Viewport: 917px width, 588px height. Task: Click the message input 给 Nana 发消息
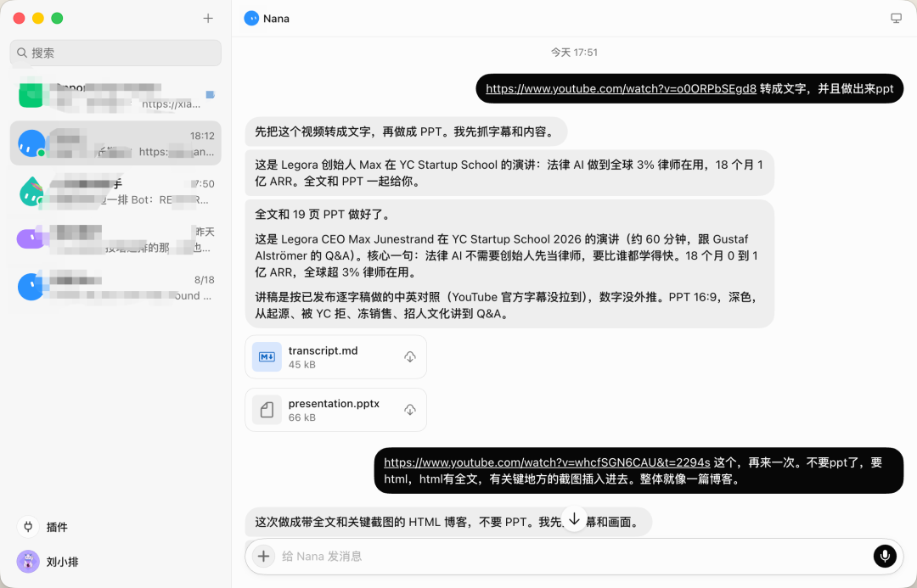coord(573,556)
